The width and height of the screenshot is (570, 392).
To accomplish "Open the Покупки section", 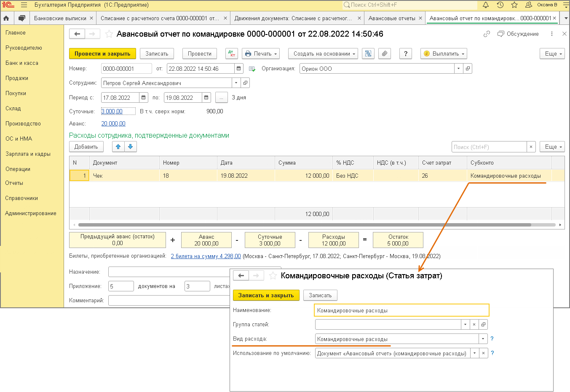I will click(x=16, y=93).
